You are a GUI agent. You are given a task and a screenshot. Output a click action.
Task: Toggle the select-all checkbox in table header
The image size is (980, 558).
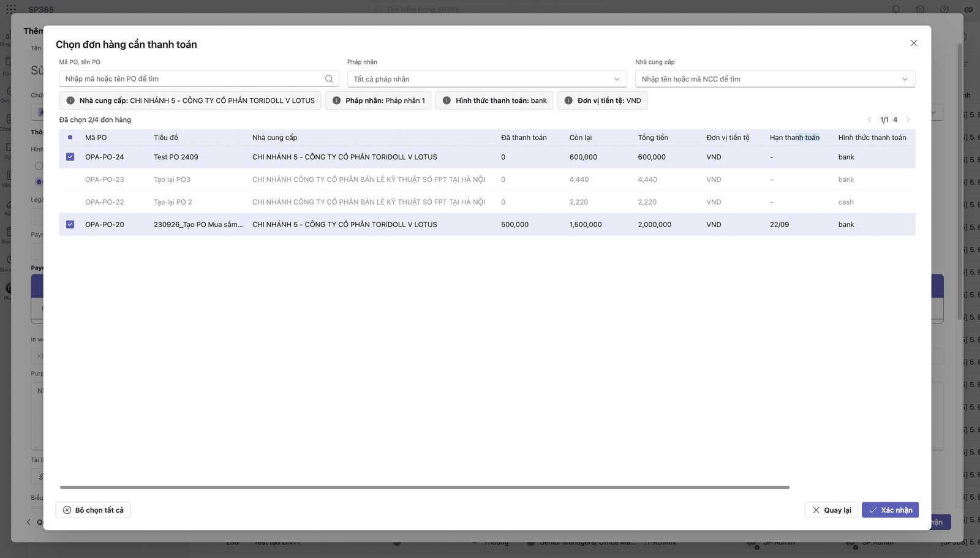click(70, 137)
